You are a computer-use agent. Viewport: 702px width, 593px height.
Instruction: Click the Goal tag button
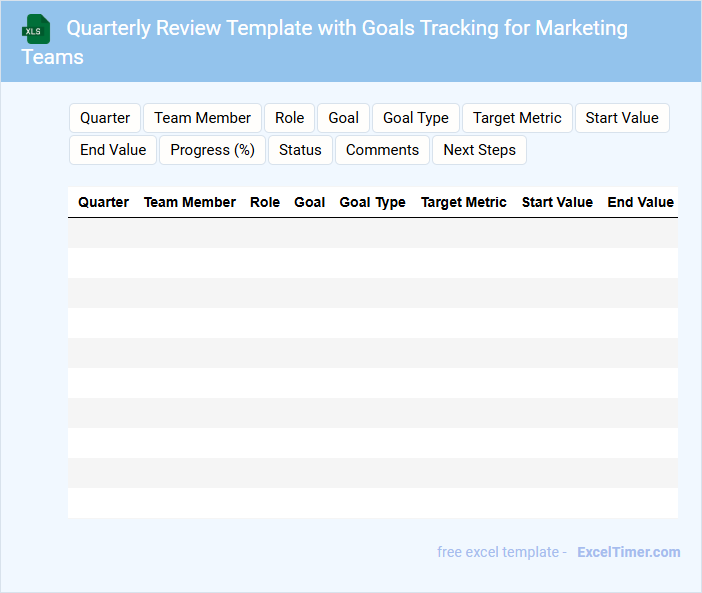click(343, 118)
